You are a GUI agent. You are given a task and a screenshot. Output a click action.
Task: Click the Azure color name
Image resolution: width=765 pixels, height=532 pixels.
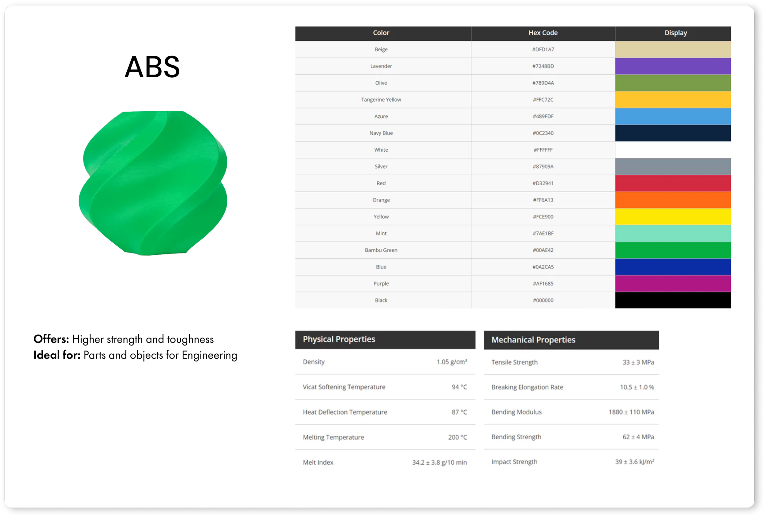click(x=381, y=116)
